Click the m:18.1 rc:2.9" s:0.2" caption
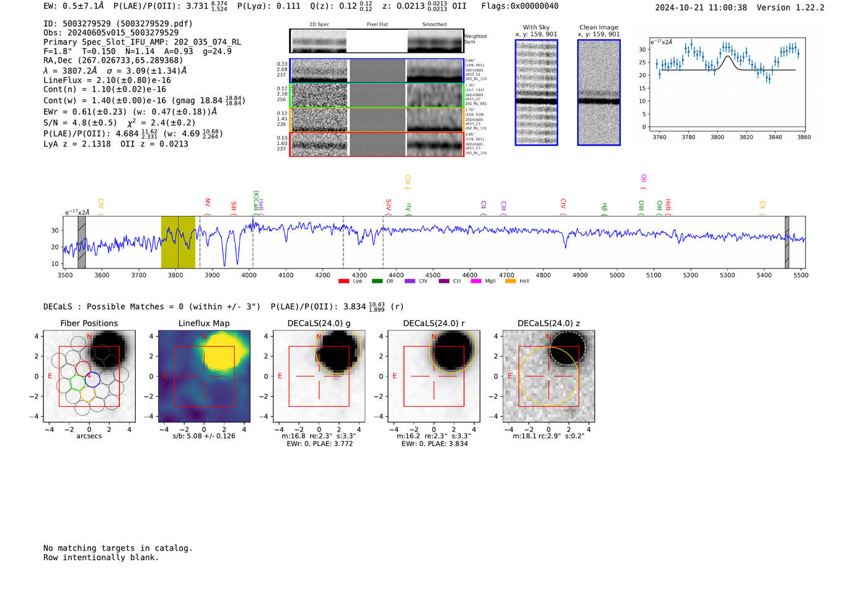868x591 pixels. tap(549, 436)
